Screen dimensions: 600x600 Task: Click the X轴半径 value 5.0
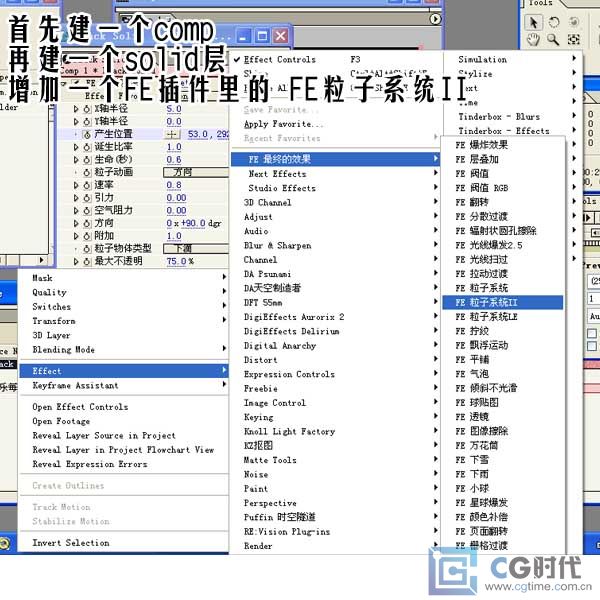point(174,109)
